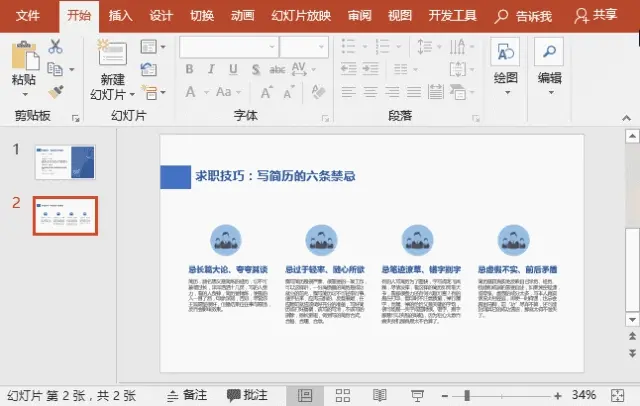Open the Paragraph dialog launcher
Viewport: 640px width, 406px height.
[x=476, y=118]
